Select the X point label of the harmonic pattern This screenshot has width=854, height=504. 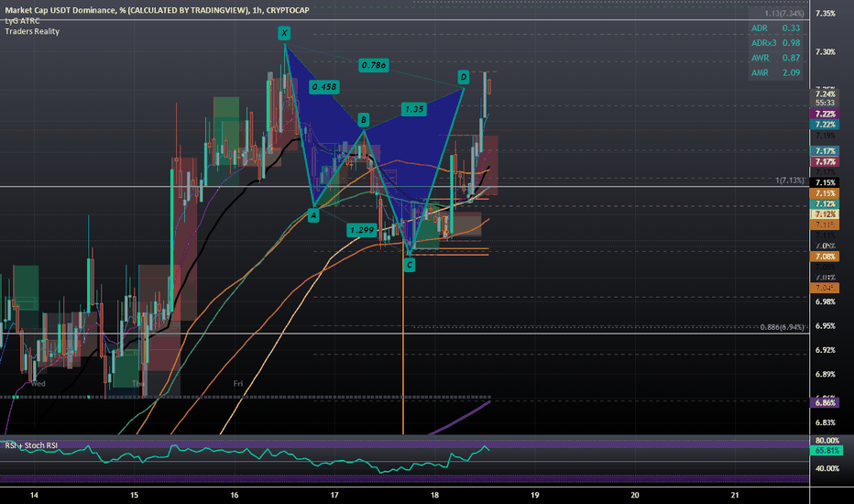[284, 33]
